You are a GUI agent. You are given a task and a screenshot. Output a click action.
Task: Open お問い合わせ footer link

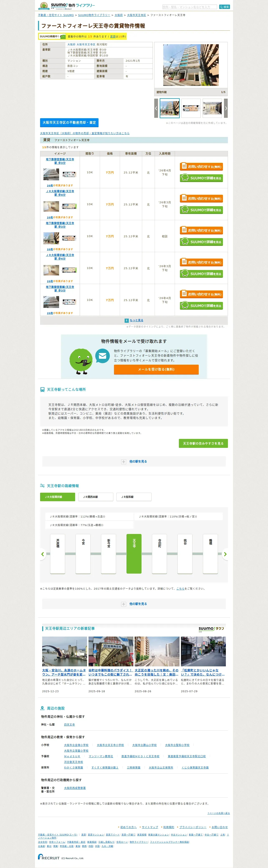click(220, 827)
